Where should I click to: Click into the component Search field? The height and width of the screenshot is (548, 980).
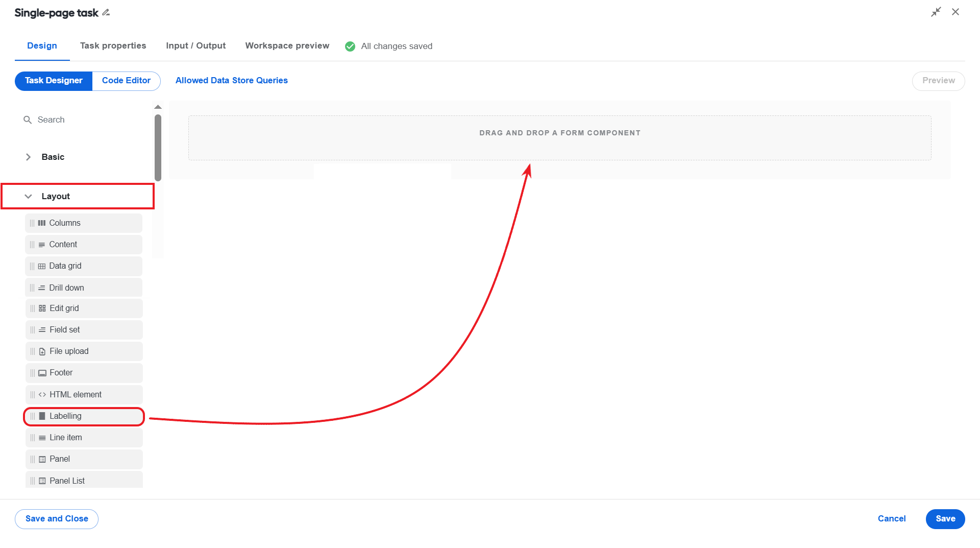[84, 120]
